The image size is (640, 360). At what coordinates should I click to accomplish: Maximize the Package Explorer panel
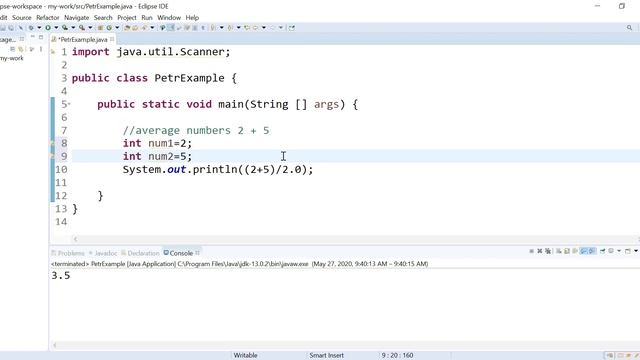point(41,37)
